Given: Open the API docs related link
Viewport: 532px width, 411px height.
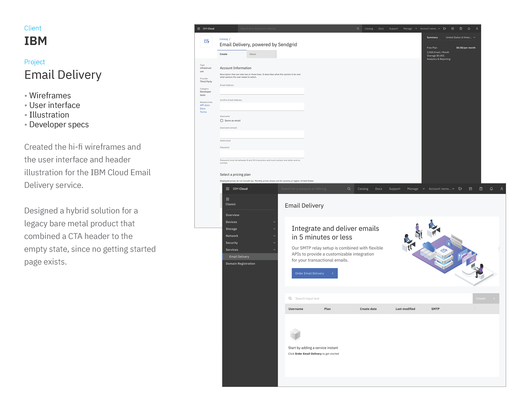Looking at the screenshot, I should (205, 105).
